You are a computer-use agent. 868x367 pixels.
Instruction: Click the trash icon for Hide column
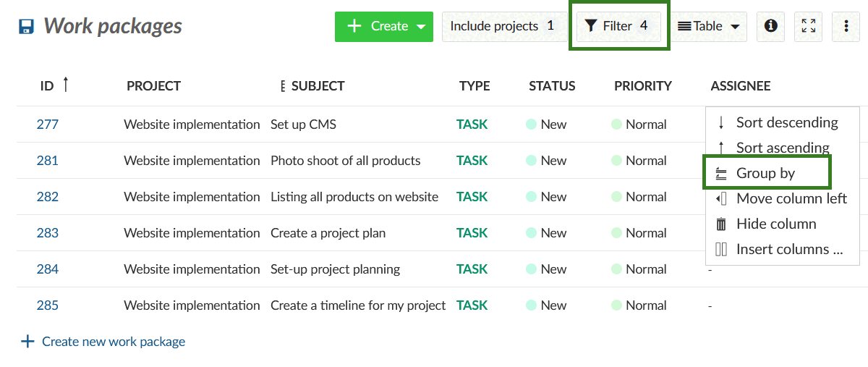[x=721, y=224]
